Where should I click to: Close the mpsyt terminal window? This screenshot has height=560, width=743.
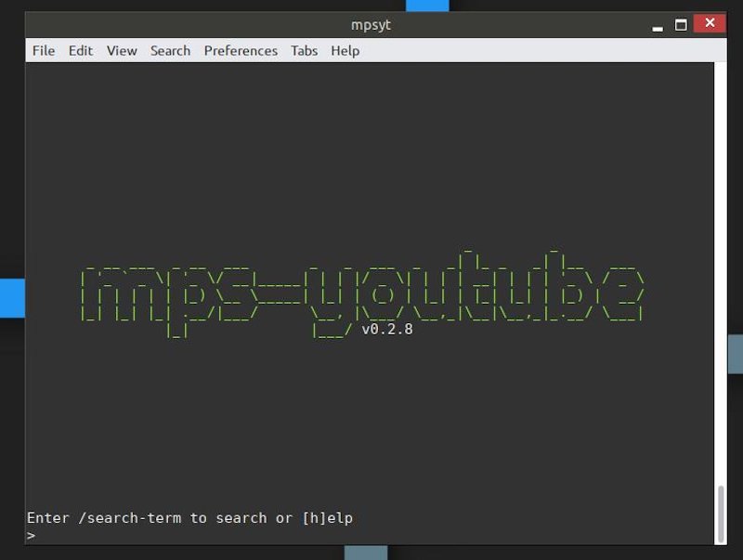coord(710,24)
